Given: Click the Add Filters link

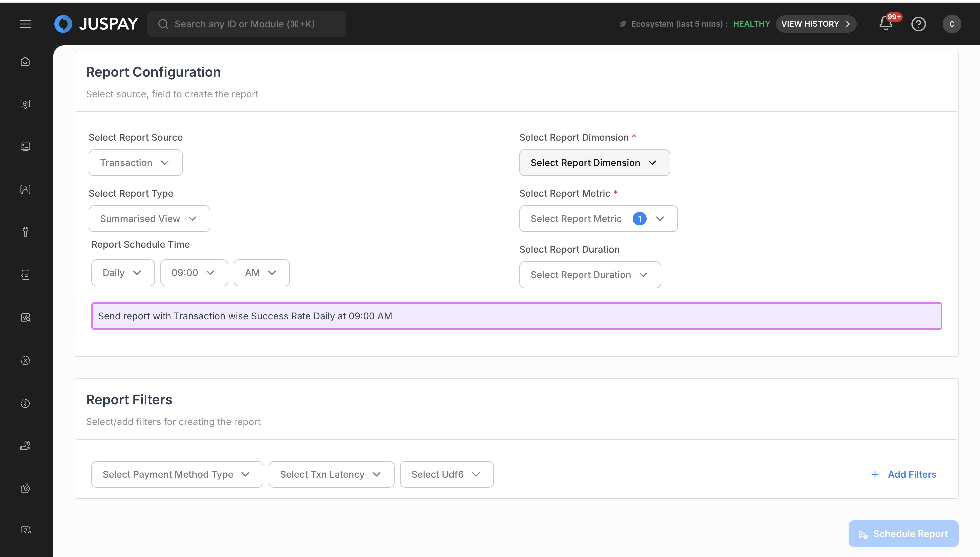Looking at the screenshot, I should (x=904, y=474).
